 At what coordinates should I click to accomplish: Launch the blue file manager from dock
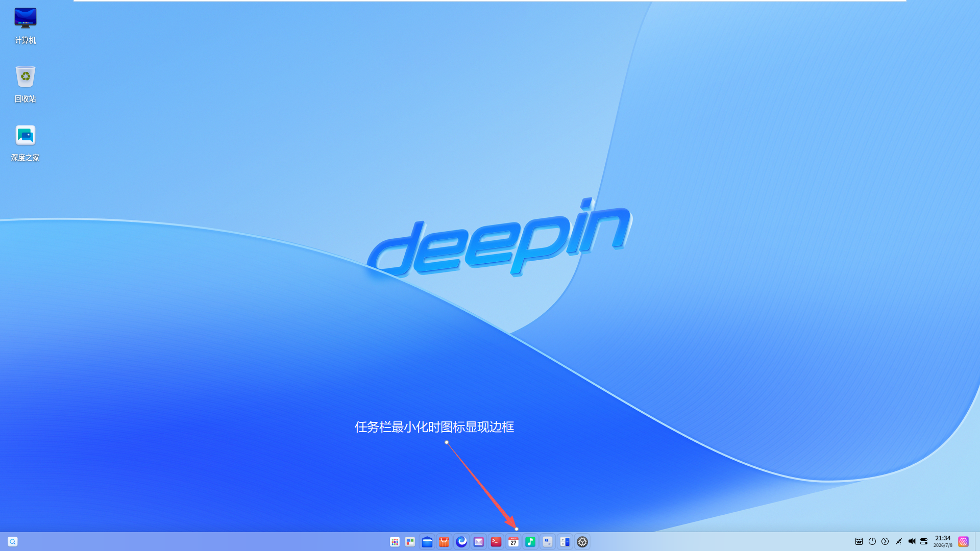[427, 542]
